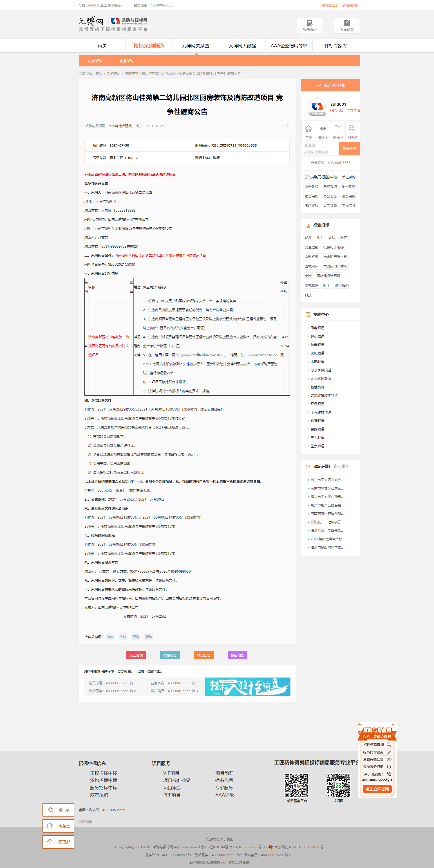Select the 电缆采购 hot tag

coord(330,187)
